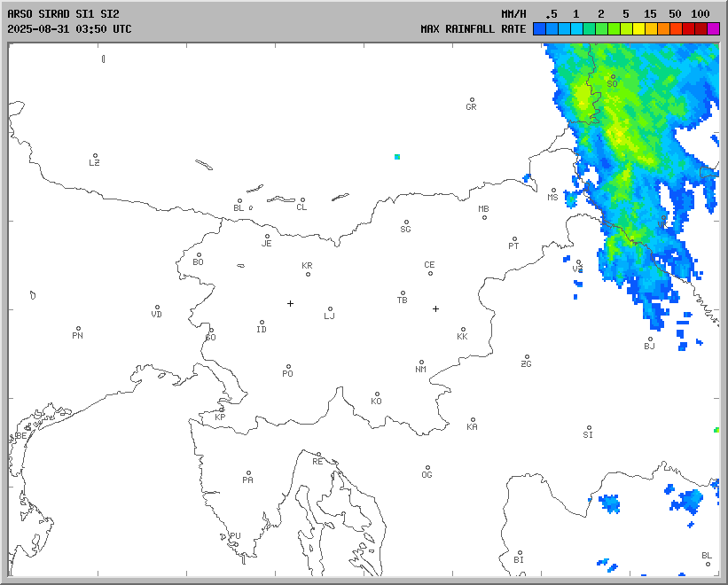Click the TB station label
Viewport: 728px width, 585px height.
point(402,300)
